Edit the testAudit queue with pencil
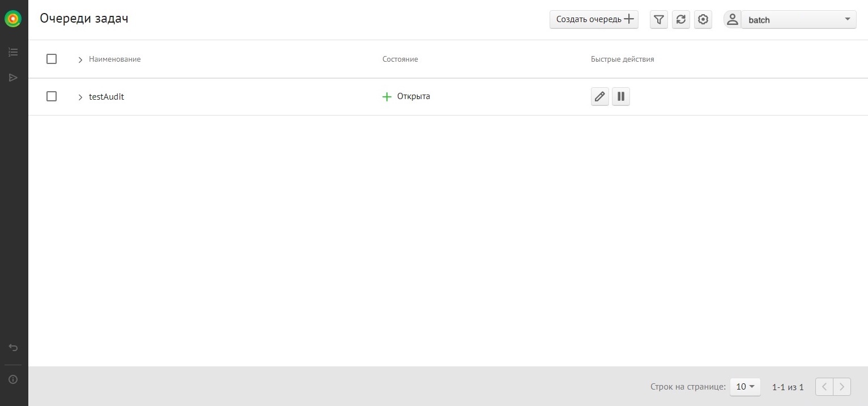The image size is (868, 406). pyautogui.click(x=599, y=97)
